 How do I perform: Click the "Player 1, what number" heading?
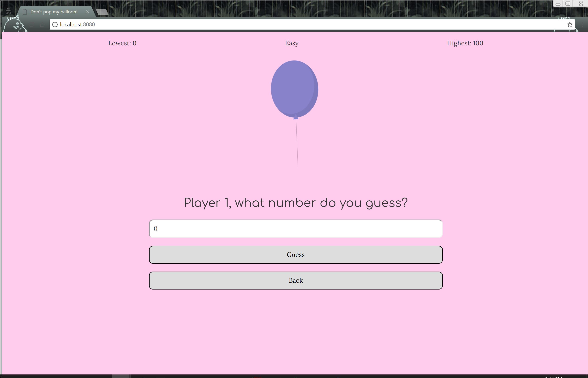click(296, 203)
